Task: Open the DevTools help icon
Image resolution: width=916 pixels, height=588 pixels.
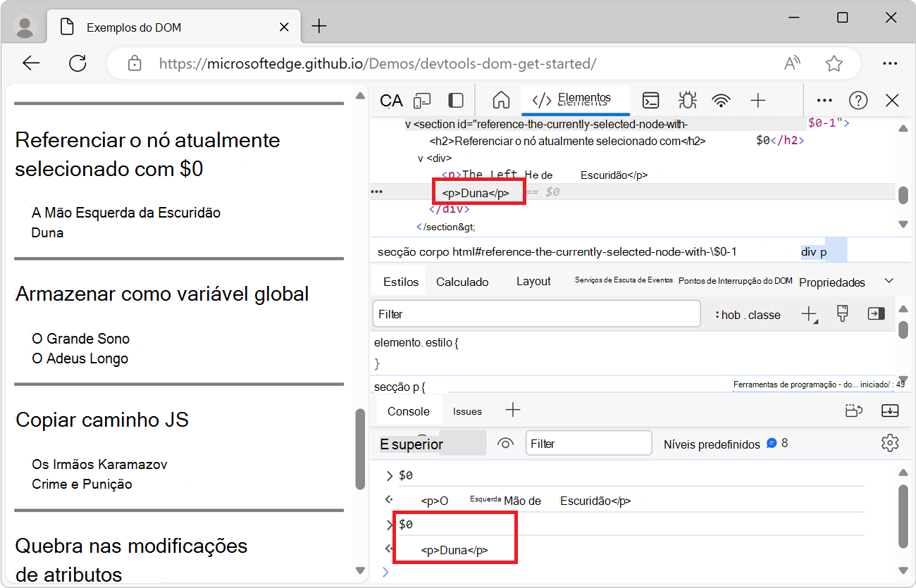Action: point(858,101)
